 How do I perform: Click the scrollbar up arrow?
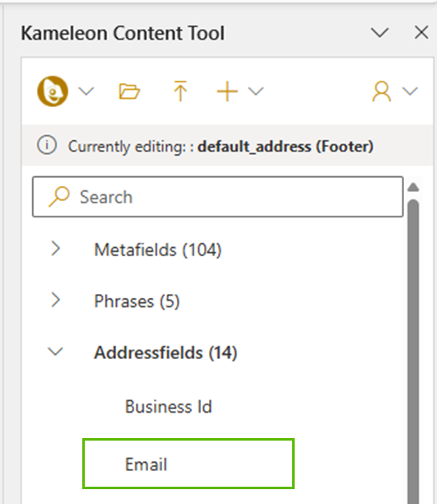click(413, 187)
